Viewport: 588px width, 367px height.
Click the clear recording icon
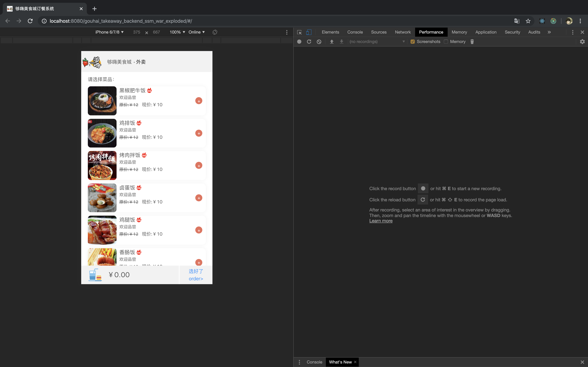coord(319,42)
